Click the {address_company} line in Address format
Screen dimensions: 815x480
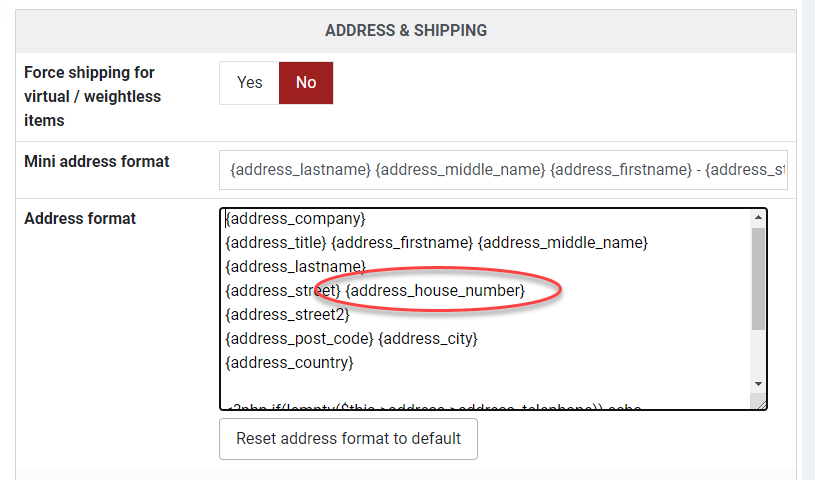296,218
